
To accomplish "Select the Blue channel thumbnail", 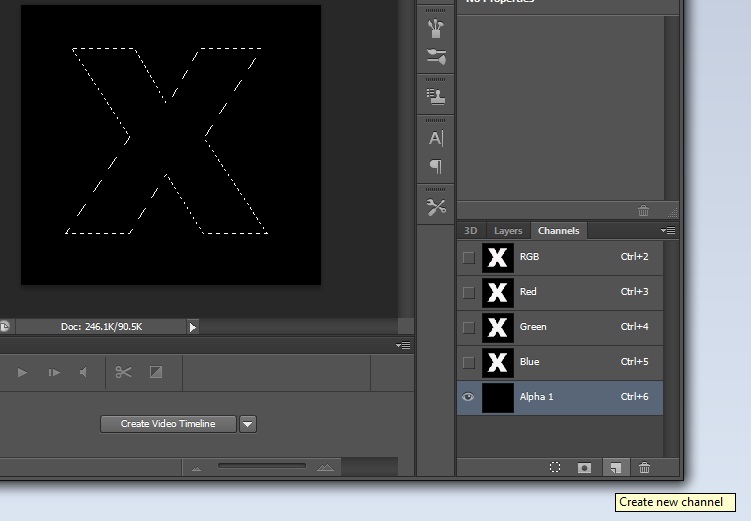I will tap(498, 362).
